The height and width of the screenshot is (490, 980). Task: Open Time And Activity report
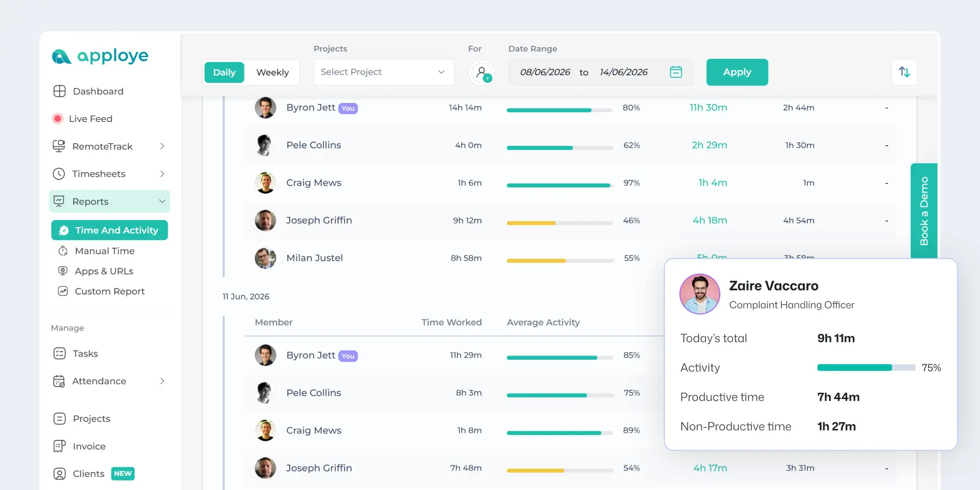pyautogui.click(x=109, y=230)
